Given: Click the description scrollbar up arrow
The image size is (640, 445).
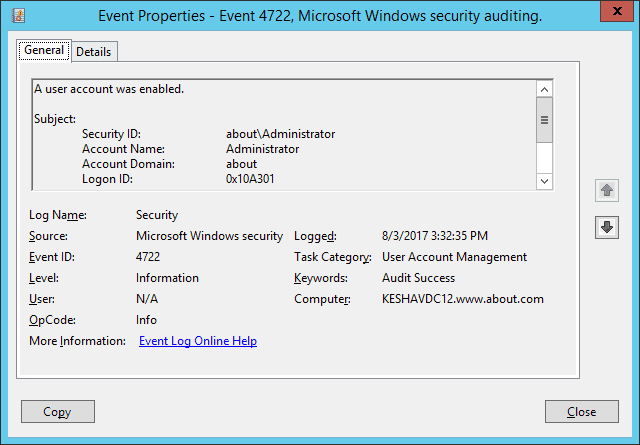Looking at the screenshot, I should pyautogui.click(x=545, y=89).
